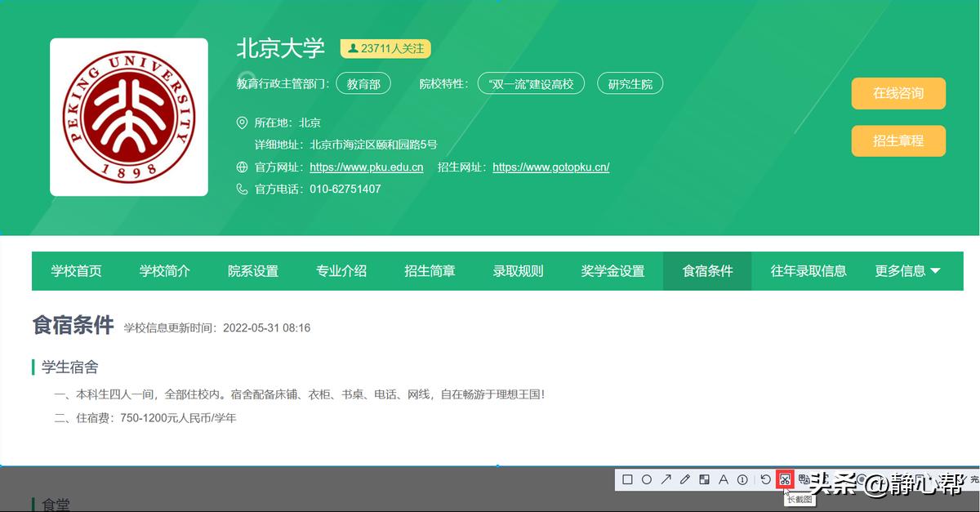This screenshot has width=980, height=512.
Task: Click the scrolling screenshot (长截图) tool
Action: 785,479
